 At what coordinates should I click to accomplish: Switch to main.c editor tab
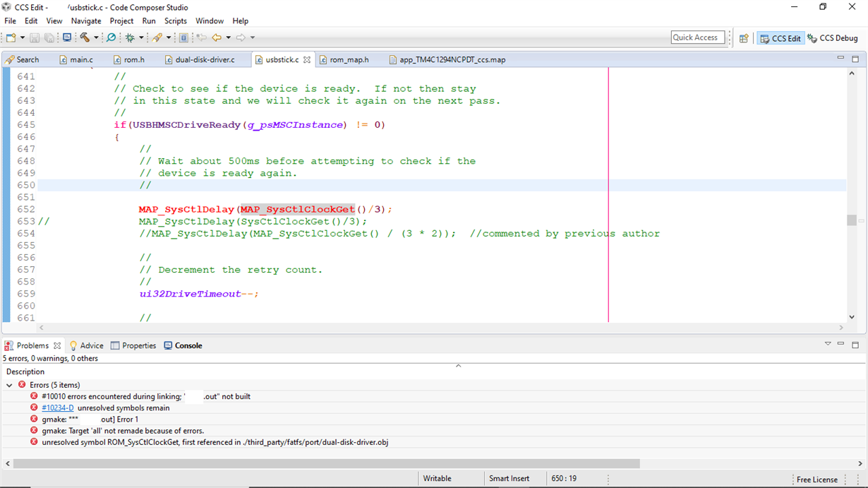pyautogui.click(x=76, y=59)
